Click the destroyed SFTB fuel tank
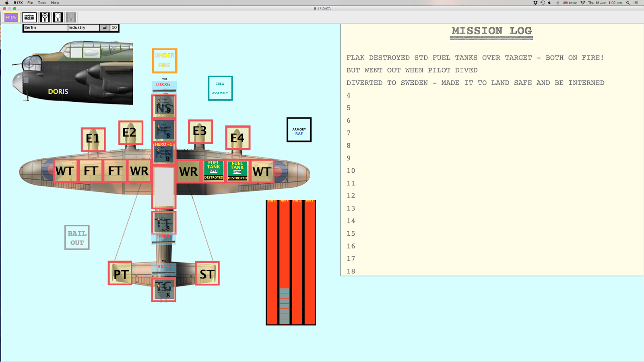The image size is (644, 362). tap(237, 171)
